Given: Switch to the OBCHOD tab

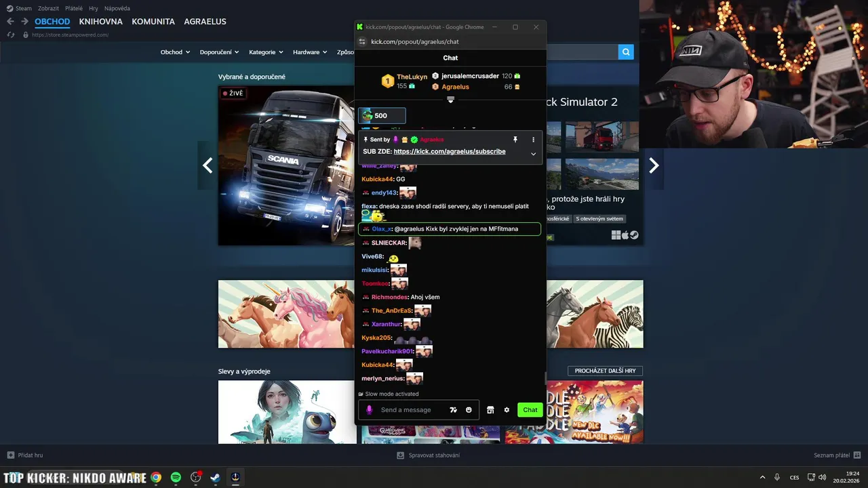Looking at the screenshot, I should (x=52, y=22).
